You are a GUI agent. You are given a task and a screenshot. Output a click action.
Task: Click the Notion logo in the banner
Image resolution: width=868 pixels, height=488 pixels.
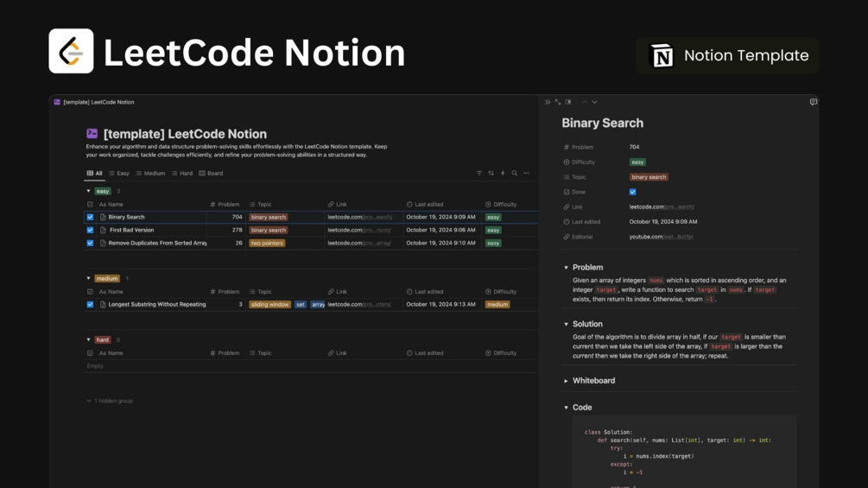tap(662, 55)
